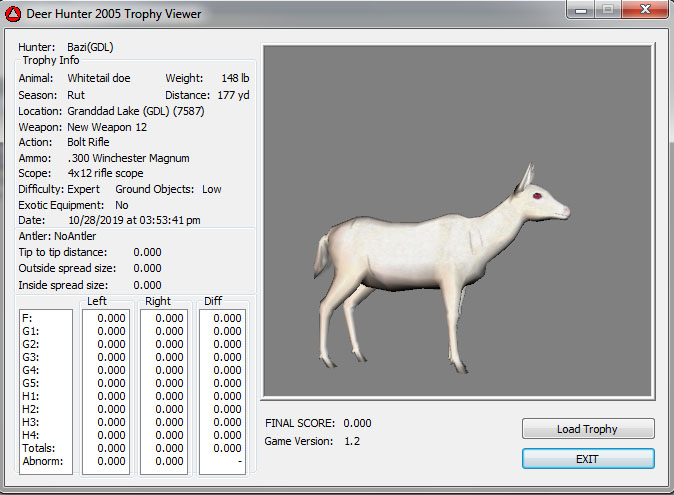Click the 4x12 rifle scope text

click(105, 173)
